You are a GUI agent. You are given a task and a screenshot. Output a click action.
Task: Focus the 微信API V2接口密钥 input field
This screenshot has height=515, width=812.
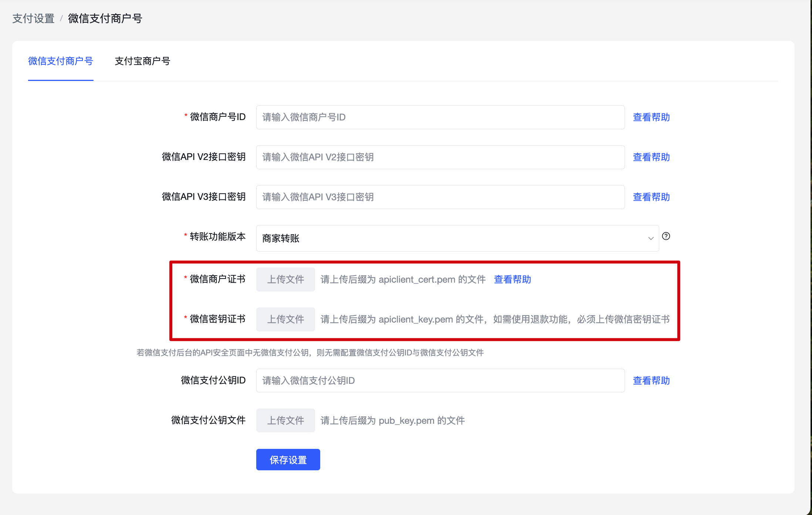440,157
